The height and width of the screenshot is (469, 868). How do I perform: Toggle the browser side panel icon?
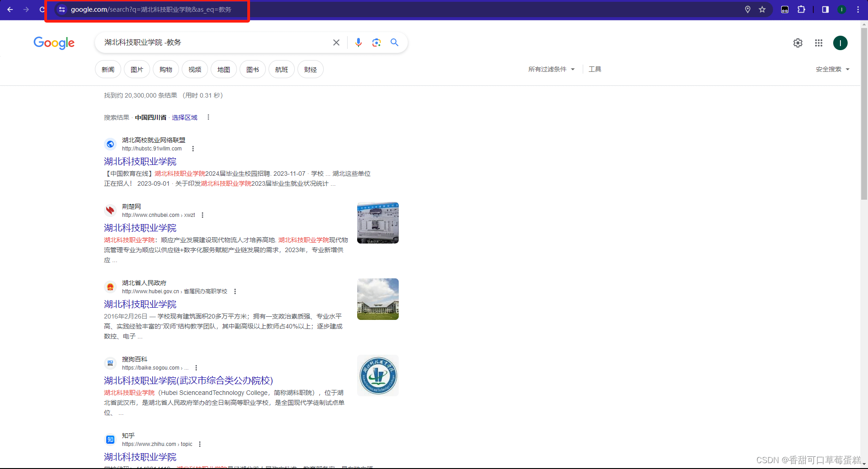click(x=826, y=9)
